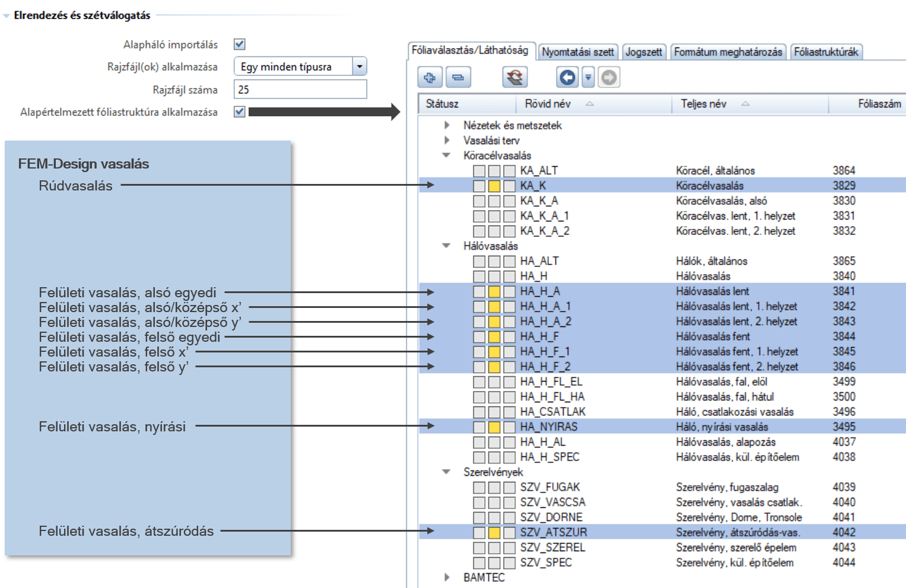Sort by Státusz column header

467,104
